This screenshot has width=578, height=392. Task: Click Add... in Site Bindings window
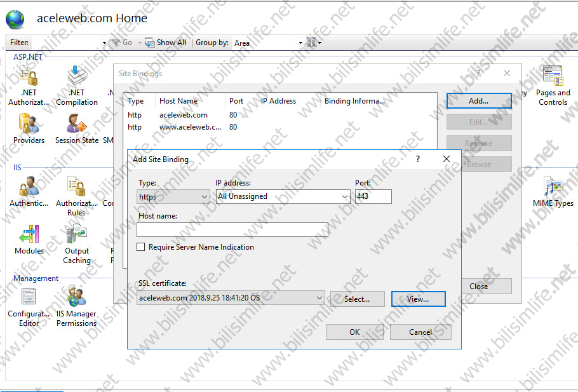(479, 100)
